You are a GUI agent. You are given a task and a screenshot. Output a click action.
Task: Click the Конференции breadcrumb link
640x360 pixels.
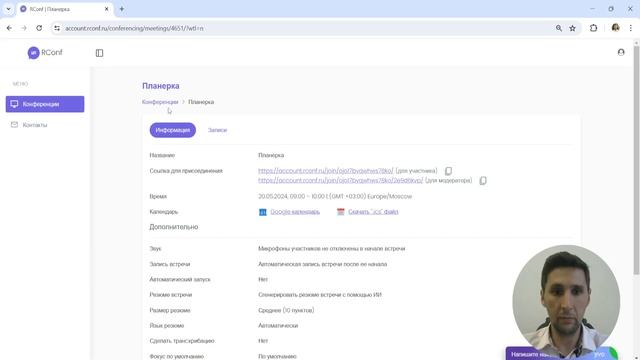click(x=160, y=102)
